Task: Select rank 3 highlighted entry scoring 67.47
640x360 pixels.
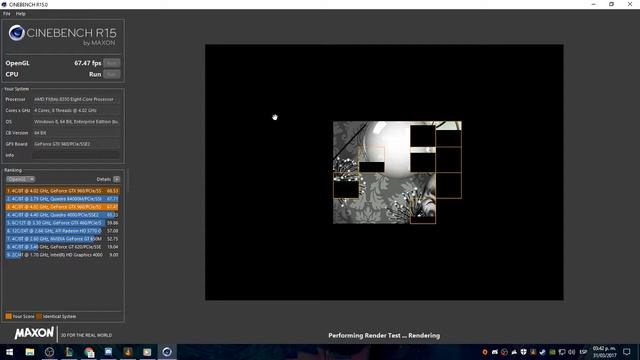Action: pos(62,207)
